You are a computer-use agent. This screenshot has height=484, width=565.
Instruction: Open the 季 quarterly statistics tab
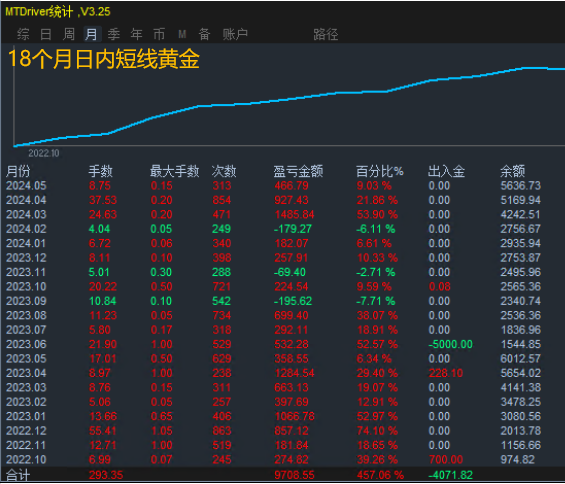pos(114,34)
